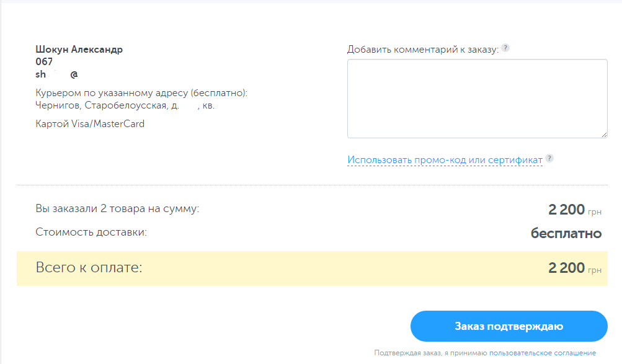Open the "пользовательское соглашение" link
622x364 pixels.
point(542,353)
